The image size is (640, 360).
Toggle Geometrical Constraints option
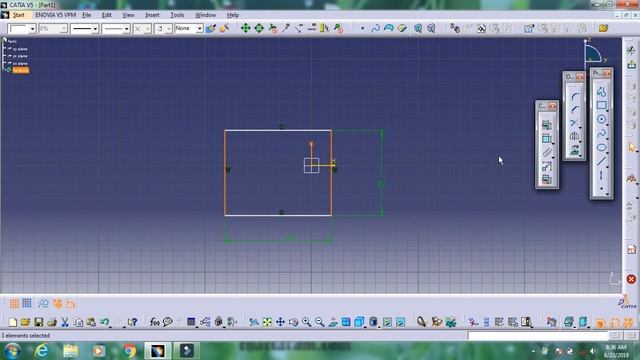pos(58,304)
